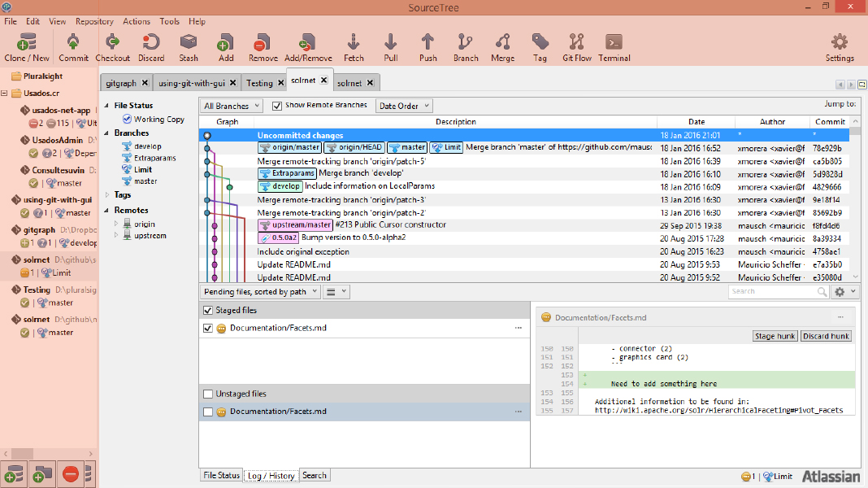Open the Tools menu

coord(169,22)
